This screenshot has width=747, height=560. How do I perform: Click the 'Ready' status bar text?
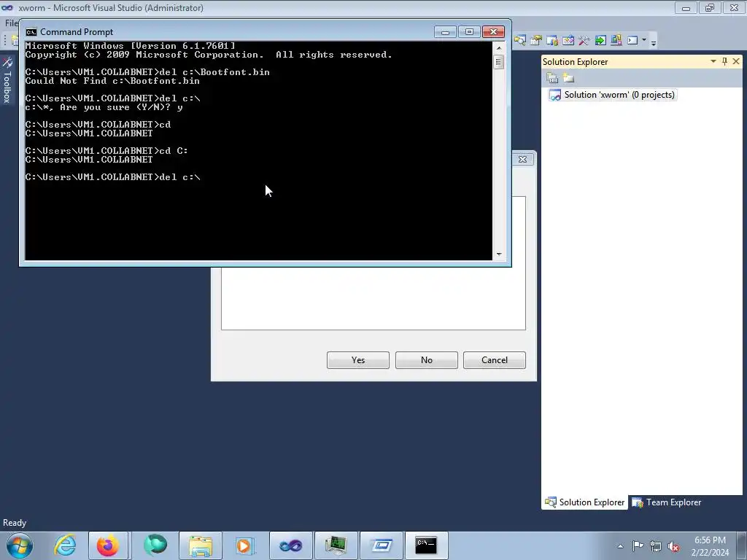[15, 522]
